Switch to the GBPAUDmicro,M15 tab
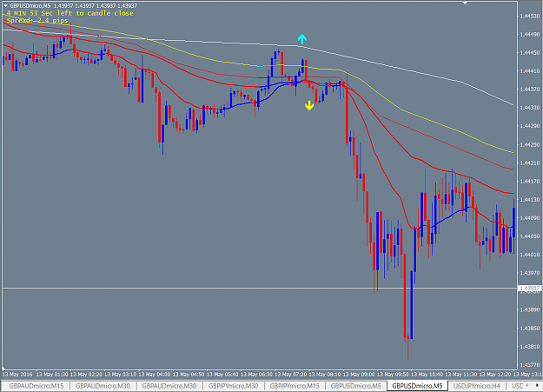The width and height of the screenshot is (543, 392). pos(36,386)
